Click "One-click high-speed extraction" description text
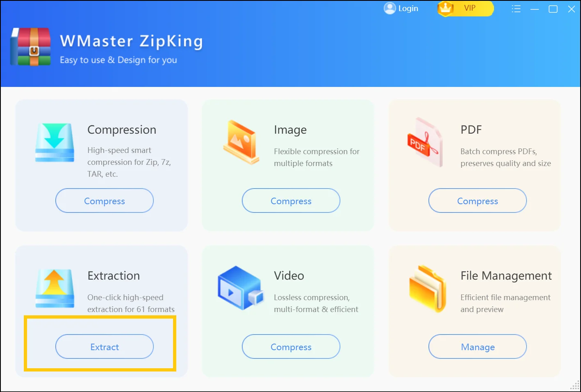The width and height of the screenshot is (581, 392). pyautogui.click(x=131, y=303)
